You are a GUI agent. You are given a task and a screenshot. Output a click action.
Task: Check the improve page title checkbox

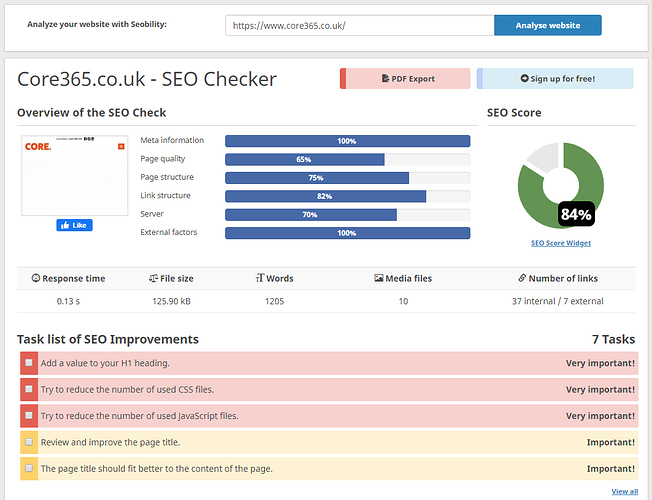click(29, 441)
